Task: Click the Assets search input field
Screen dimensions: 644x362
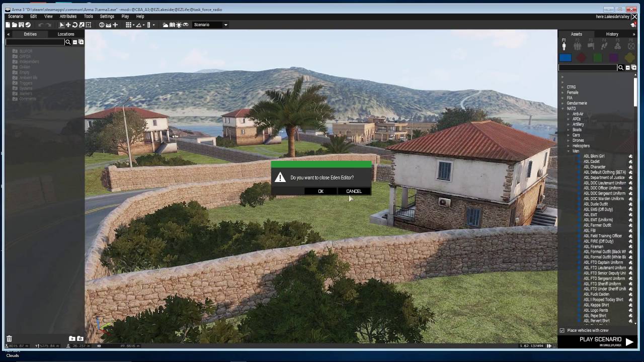Action: click(x=588, y=67)
